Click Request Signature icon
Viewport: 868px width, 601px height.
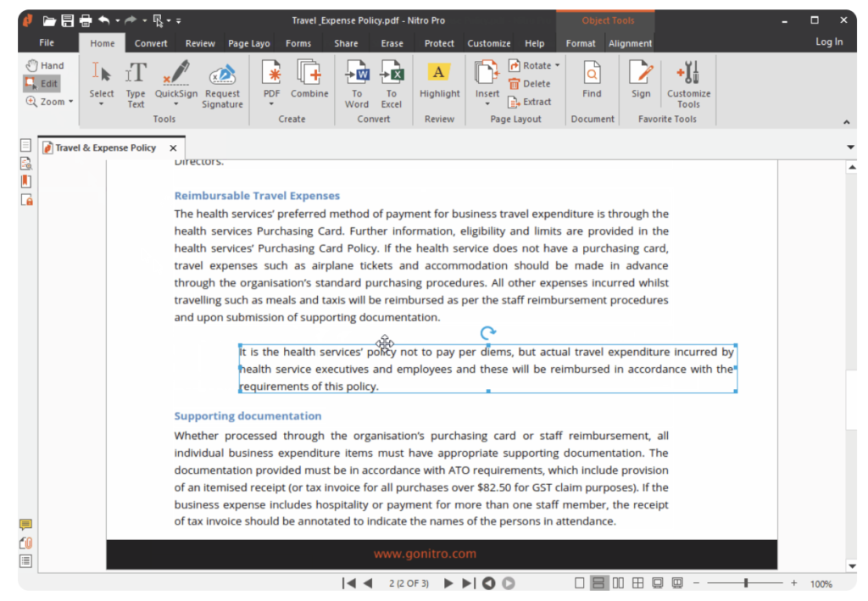[222, 84]
